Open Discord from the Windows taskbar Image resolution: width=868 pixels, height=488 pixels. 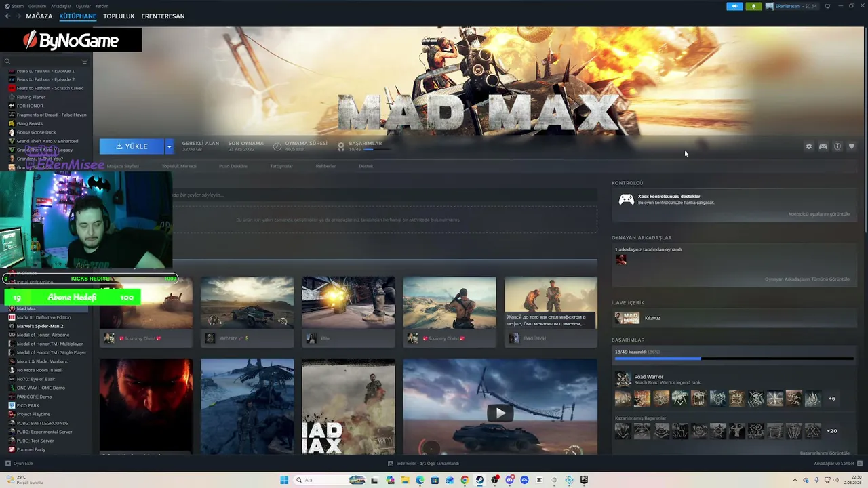(x=509, y=481)
